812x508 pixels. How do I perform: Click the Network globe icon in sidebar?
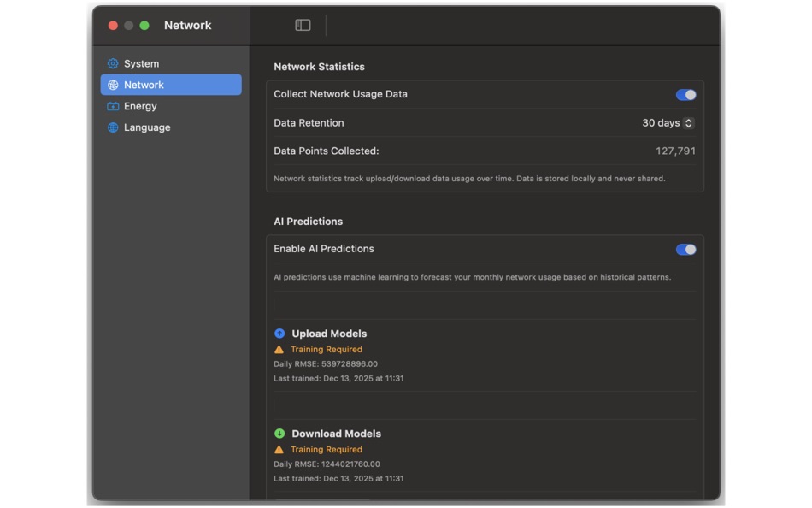tap(111, 85)
